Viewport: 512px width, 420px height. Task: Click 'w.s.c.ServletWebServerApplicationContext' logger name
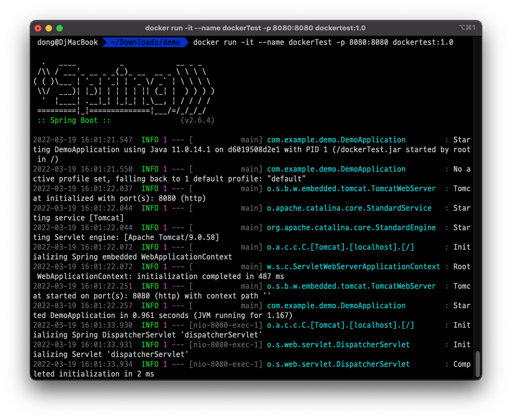[x=353, y=267]
